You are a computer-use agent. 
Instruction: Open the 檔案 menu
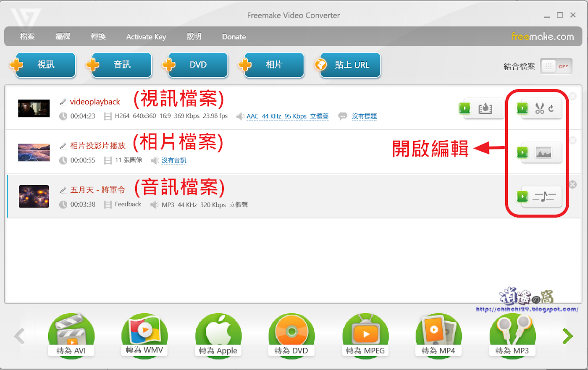point(27,37)
